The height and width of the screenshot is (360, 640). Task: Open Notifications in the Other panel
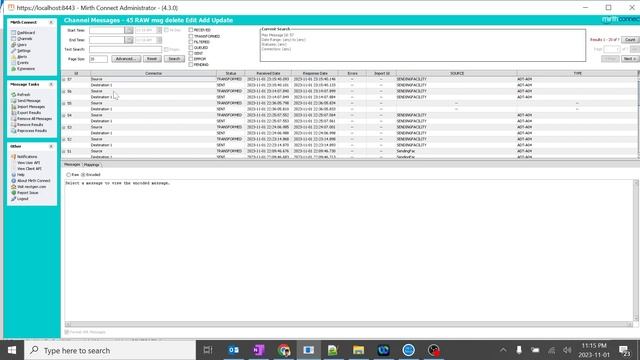[27, 157]
